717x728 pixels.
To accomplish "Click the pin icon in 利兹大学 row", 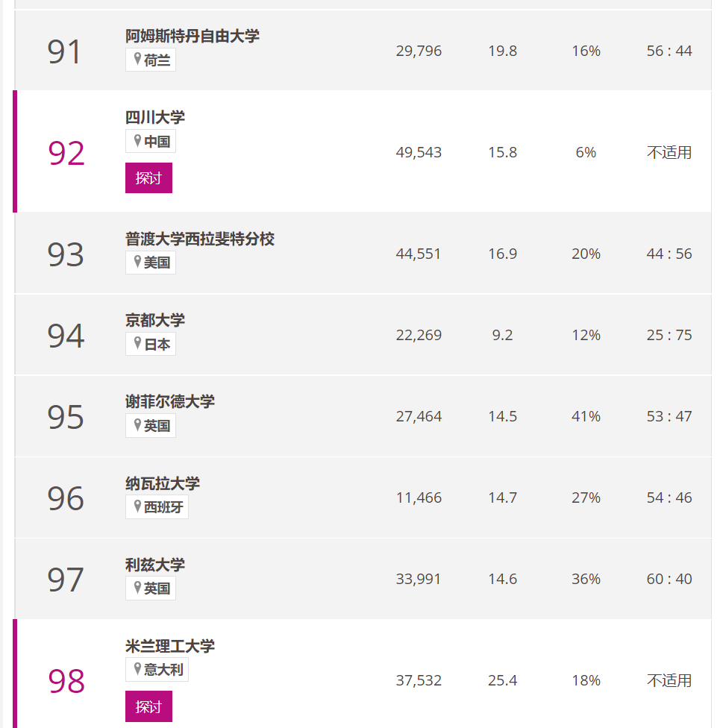I will (x=137, y=588).
